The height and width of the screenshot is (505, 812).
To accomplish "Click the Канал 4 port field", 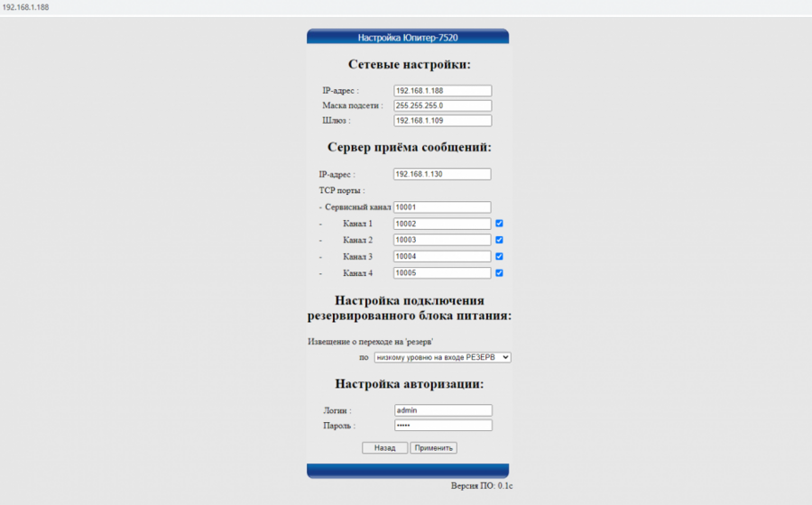I will pyautogui.click(x=442, y=273).
